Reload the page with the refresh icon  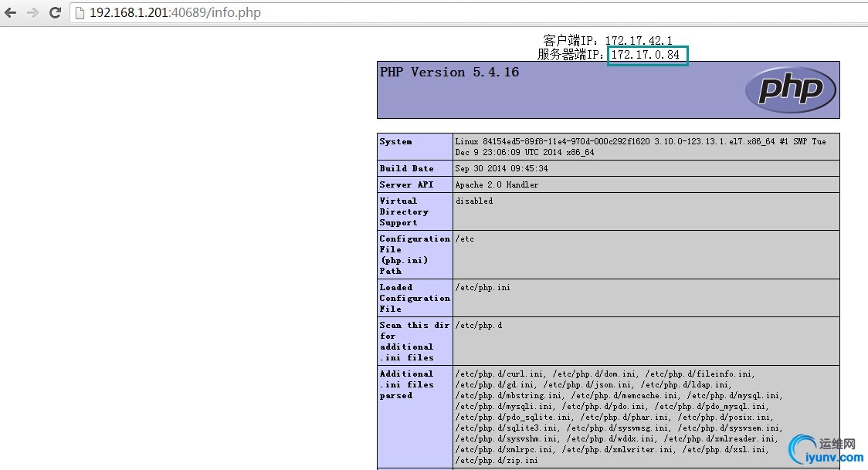(55, 12)
